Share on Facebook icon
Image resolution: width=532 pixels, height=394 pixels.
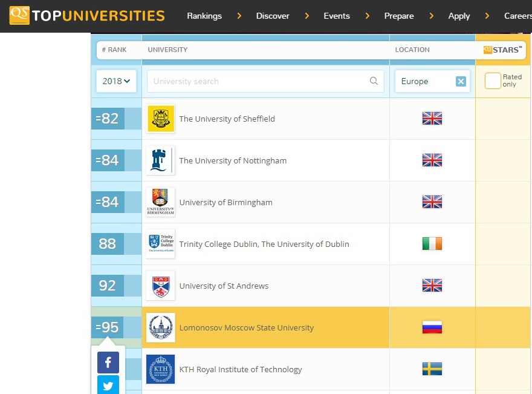click(108, 363)
